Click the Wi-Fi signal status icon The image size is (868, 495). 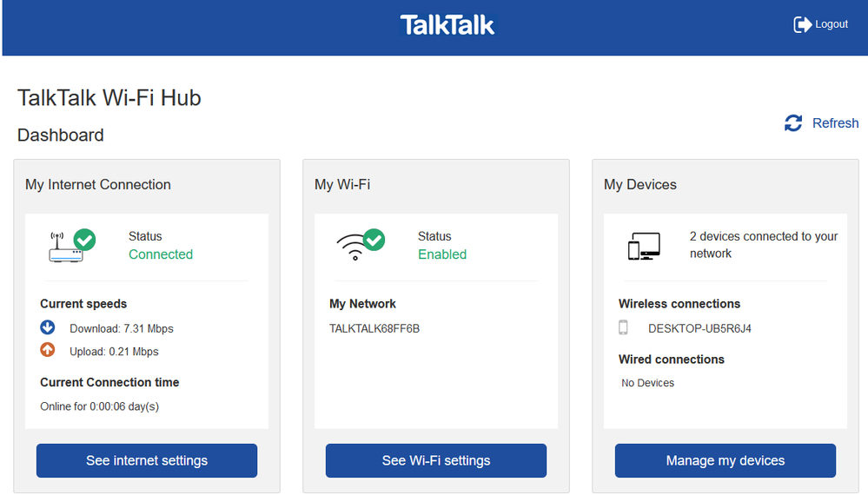[x=360, y=246]
